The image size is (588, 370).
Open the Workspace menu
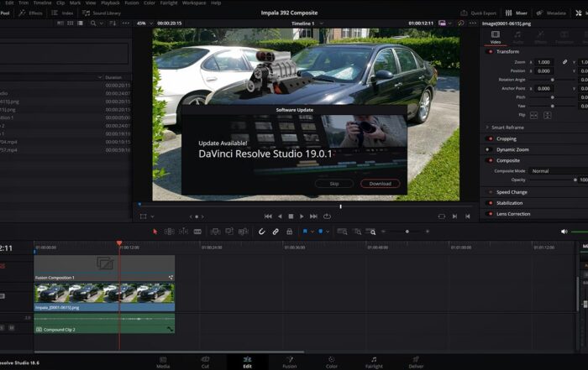pos(194,3)
